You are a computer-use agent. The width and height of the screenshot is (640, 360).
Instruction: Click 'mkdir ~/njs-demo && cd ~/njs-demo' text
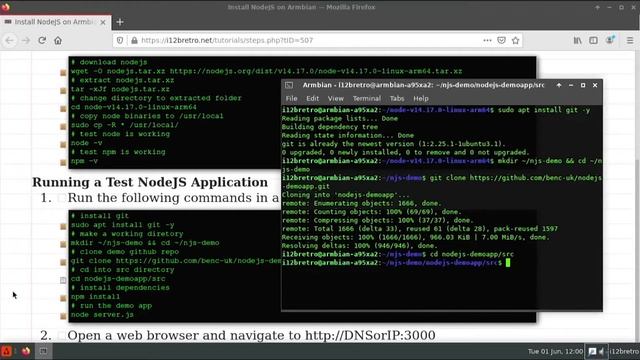coord(145,243)
